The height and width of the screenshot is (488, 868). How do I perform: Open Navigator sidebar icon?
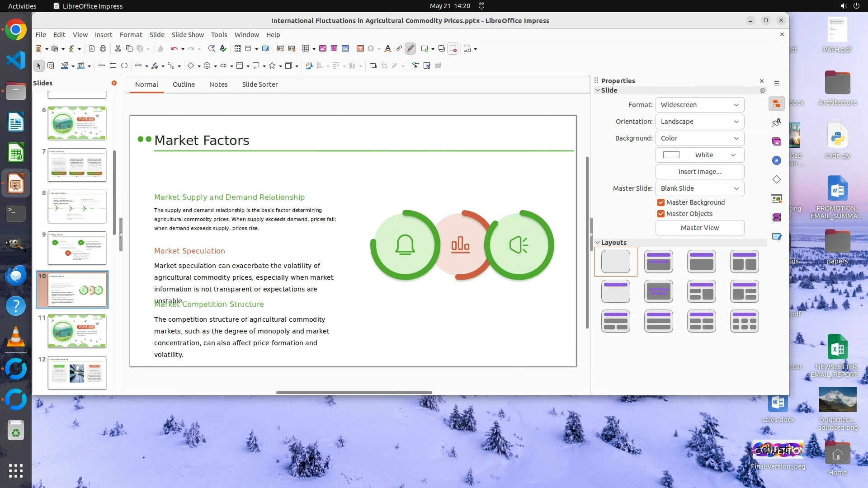[777, 161]
